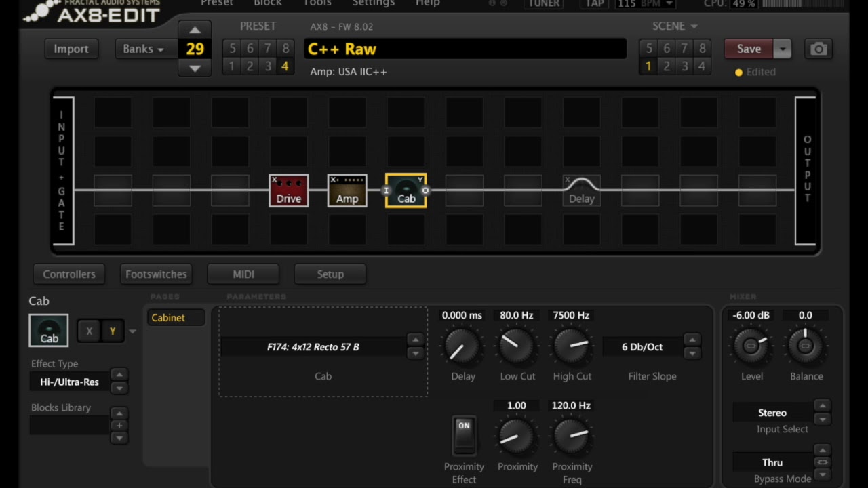Select the bypassed Delay block
The image size is (868, 488).
pyautogui.click(x=581, y=190)
